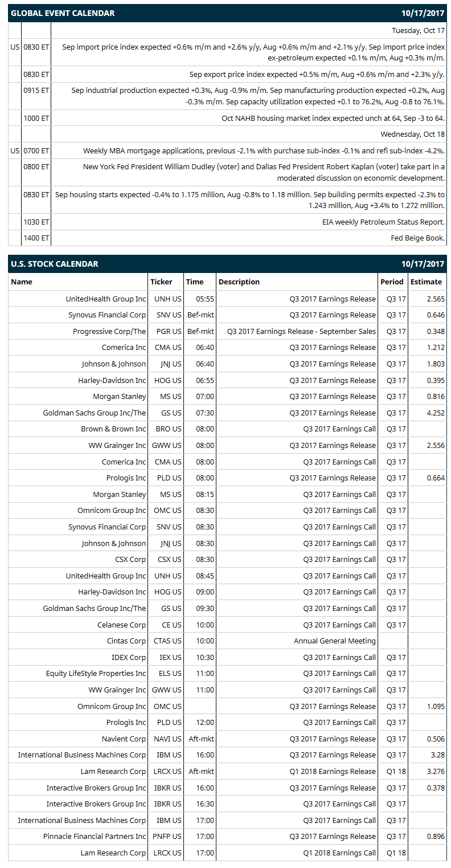The height and width of the screenshot is (868, 451).
Task: Click the UNH US ticker at 05:55
Action: (x=168, y=299)
